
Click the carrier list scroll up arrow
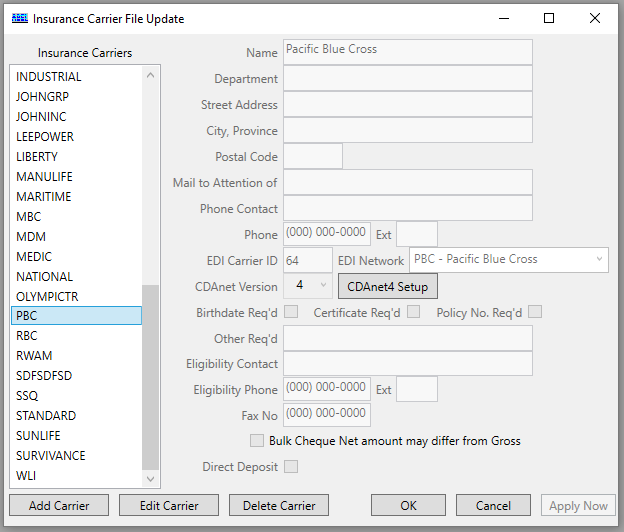pyautogui.click(x=150, y=75)
